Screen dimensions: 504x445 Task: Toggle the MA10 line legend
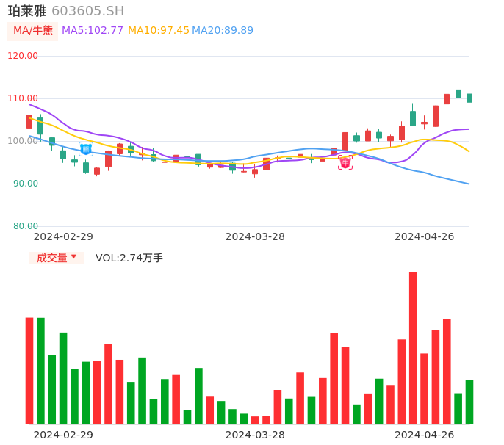click(159, 31)
